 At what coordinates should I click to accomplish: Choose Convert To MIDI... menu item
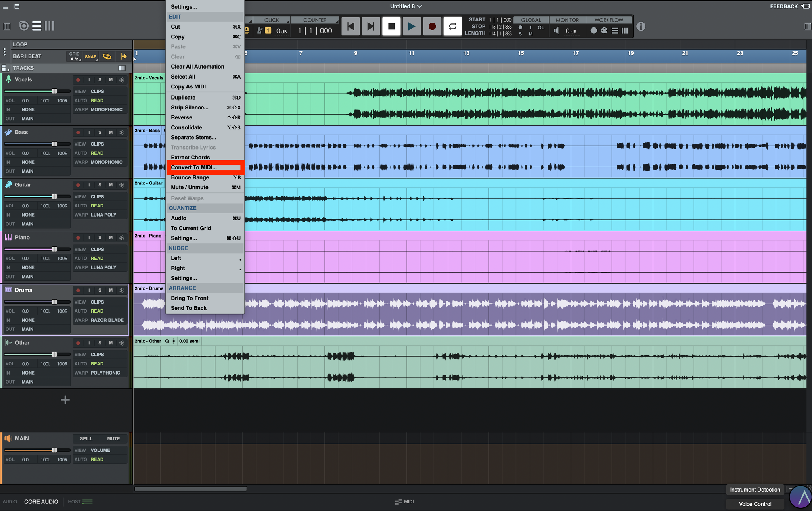(205, 167)
